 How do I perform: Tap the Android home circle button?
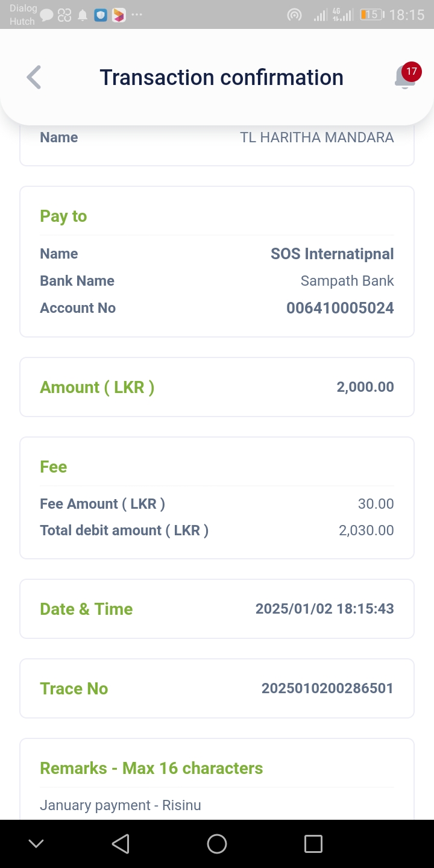[217, 844]
